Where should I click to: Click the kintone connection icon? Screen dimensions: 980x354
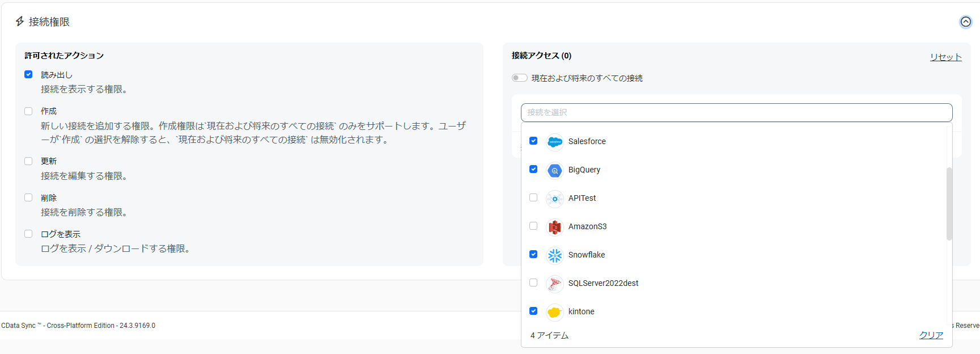[554, 312]
